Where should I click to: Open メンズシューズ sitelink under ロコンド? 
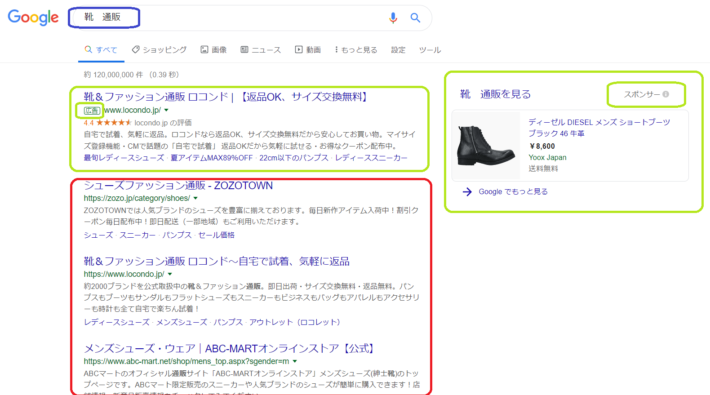[182, 322]
